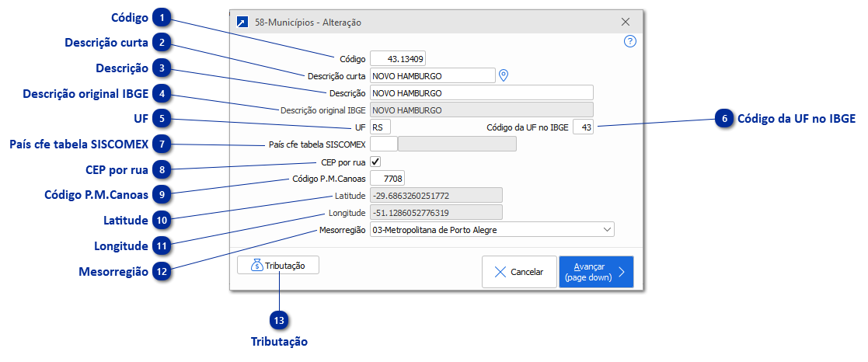Select the UF input containing RS
The width and height of the screenshot is (868, 362).
381,127
